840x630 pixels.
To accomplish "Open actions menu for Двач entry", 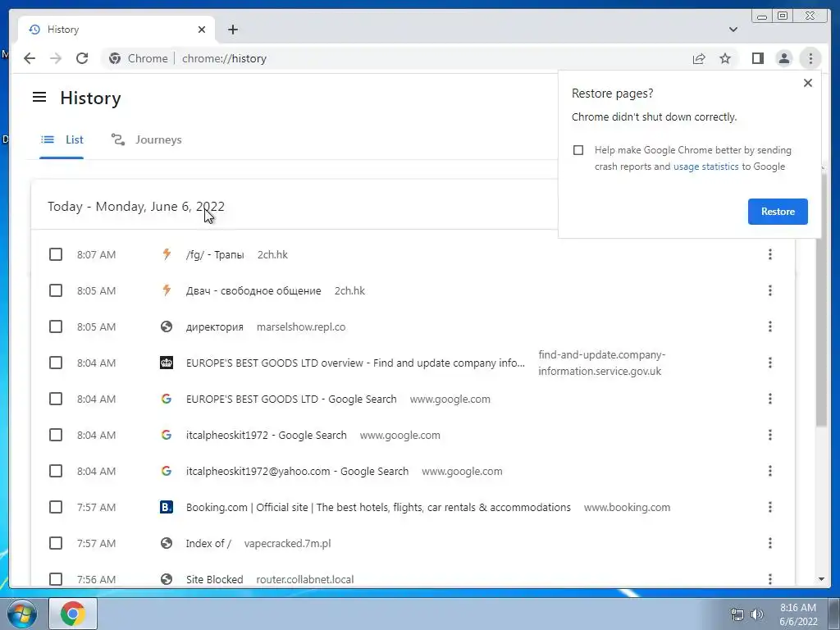I will tap(769, 290).
